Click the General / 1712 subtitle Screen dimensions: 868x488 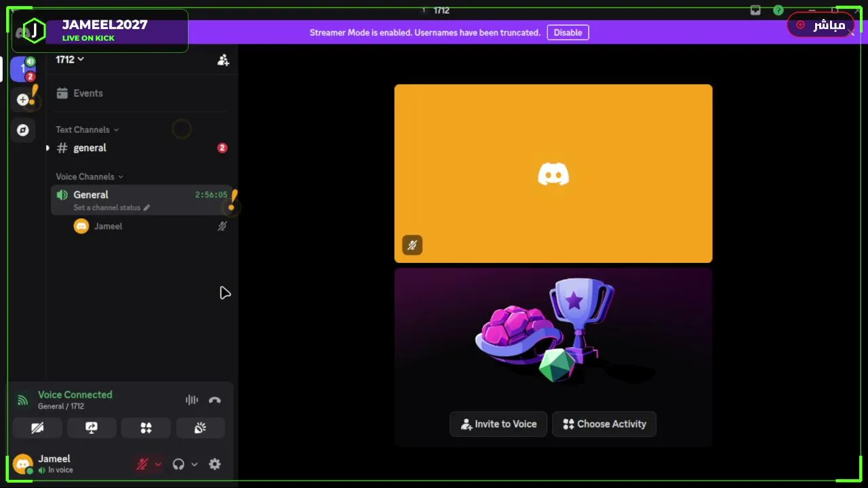[x=61, y=406]
